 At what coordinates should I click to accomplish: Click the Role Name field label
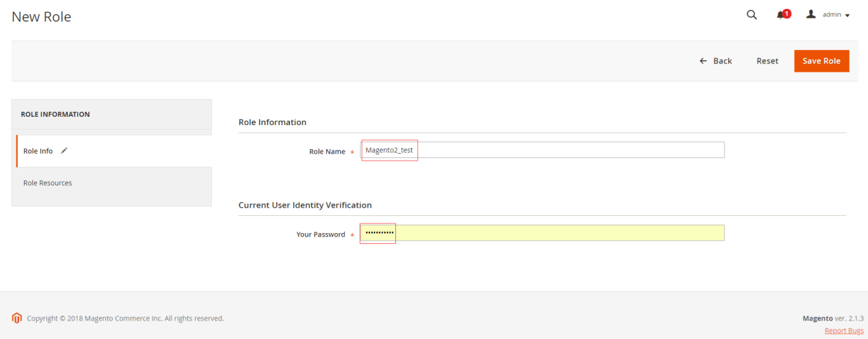[327, 152]
